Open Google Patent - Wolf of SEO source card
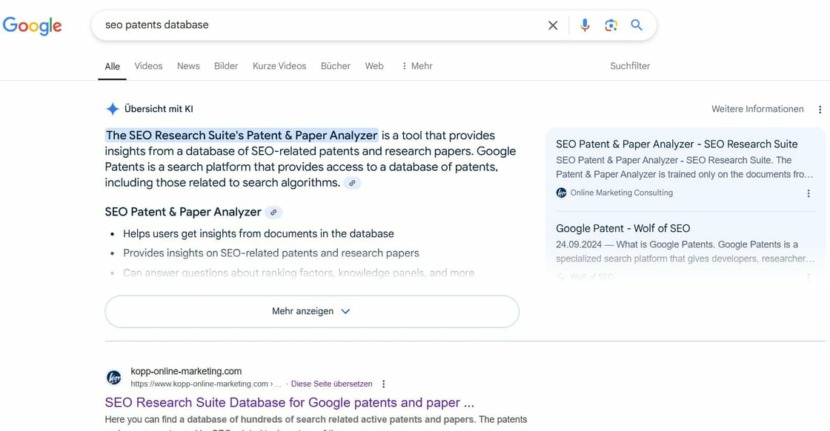 tap(685, 243)
